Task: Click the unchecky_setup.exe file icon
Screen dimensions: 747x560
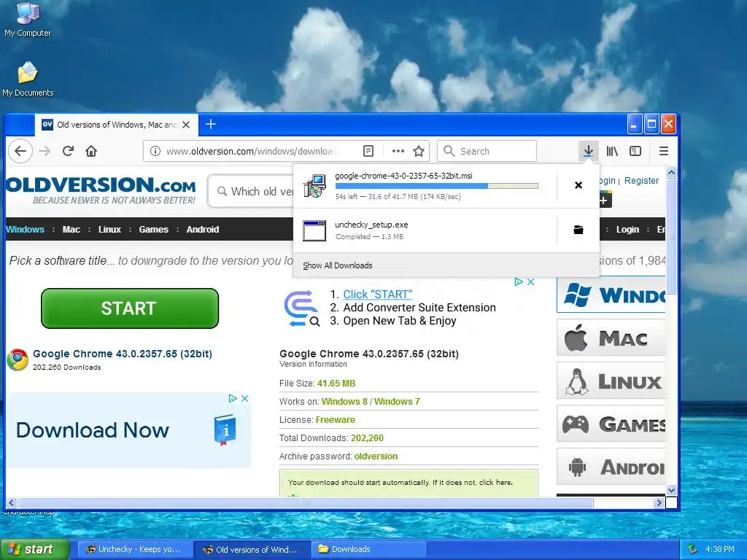Action: pyautogui.click(x=314, y=230)
